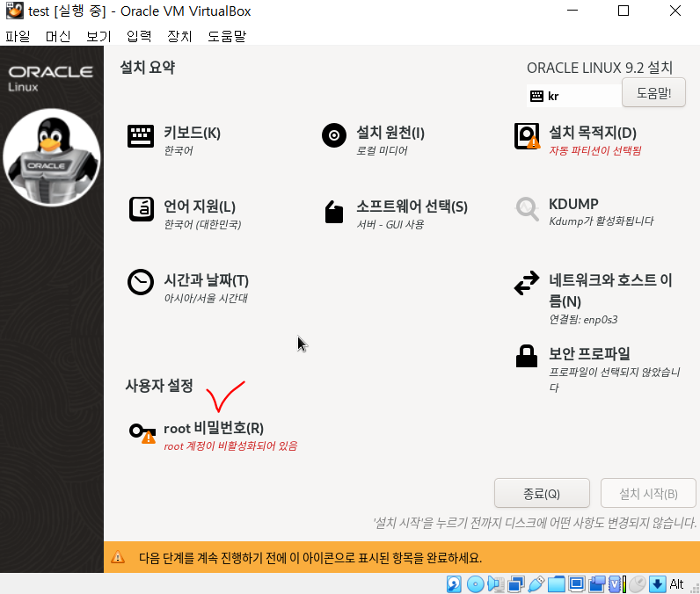Image resolution: width=700 pixels, height=594 pixels.
Task: Open the 시간과 날짜(T) clock icon
Action: point(141,282)
